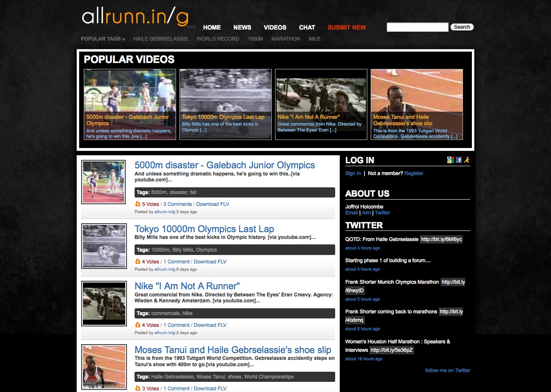Open Tokyo 10000m Olympics Last Lap title
The height and width of the screenshot is (392, 551).
[204, 229]
